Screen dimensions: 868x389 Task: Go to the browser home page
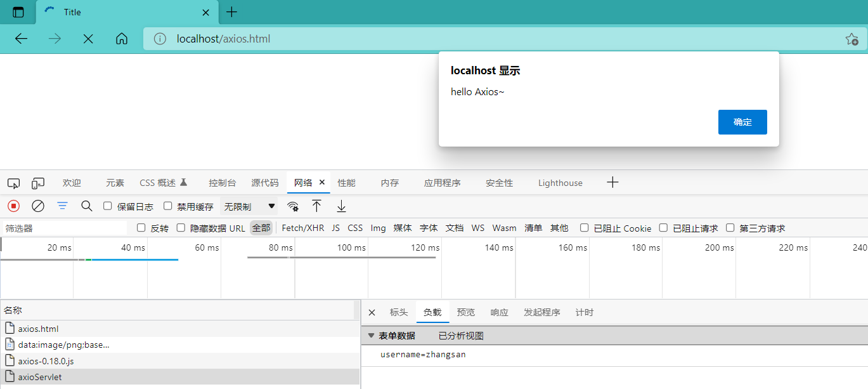122,39
